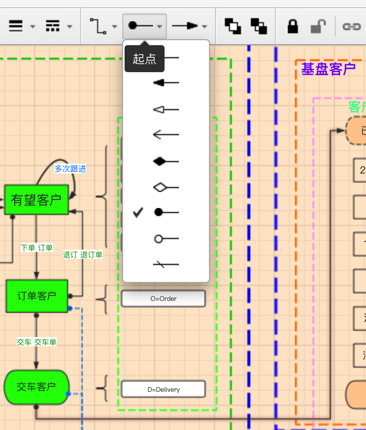Select the D=Delivery box
This screenshot has height=430, width=366.
[163, 389]
